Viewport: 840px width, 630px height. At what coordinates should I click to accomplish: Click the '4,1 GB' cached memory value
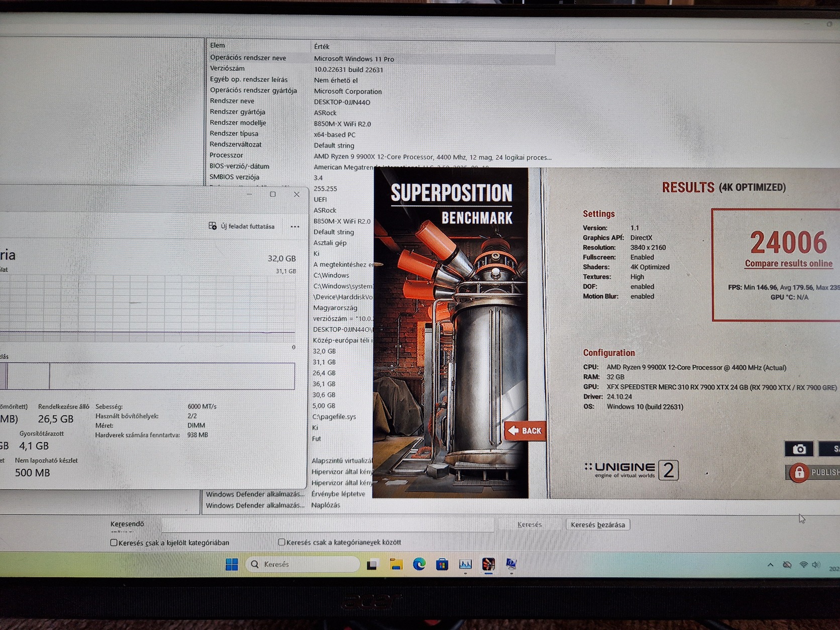pos(34,446)
